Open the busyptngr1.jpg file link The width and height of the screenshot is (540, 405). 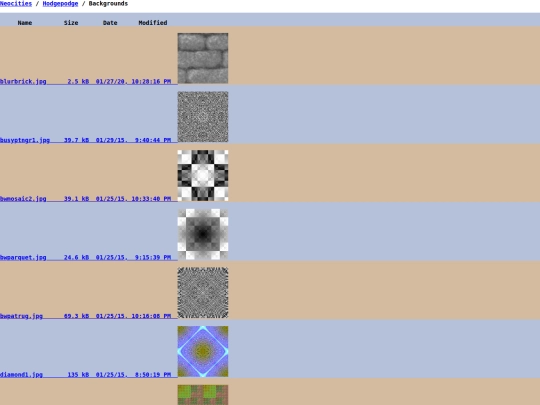tap(25, 140)
